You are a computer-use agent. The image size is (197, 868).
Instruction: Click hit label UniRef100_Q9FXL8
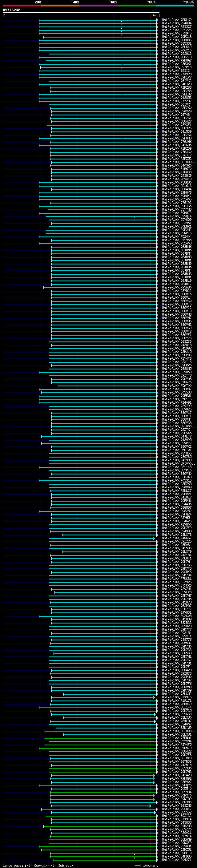[176, 37]
